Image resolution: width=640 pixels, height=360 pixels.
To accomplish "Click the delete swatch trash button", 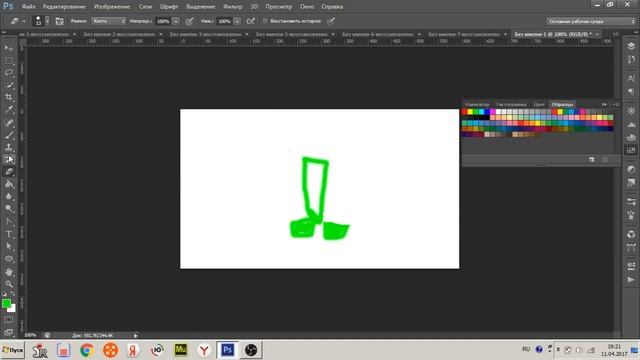I will click(605, 160).
